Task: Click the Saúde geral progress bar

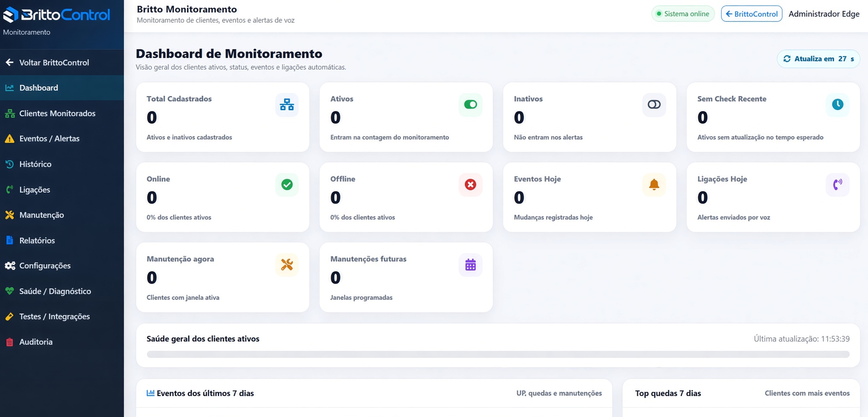Action: click(498, 354)
